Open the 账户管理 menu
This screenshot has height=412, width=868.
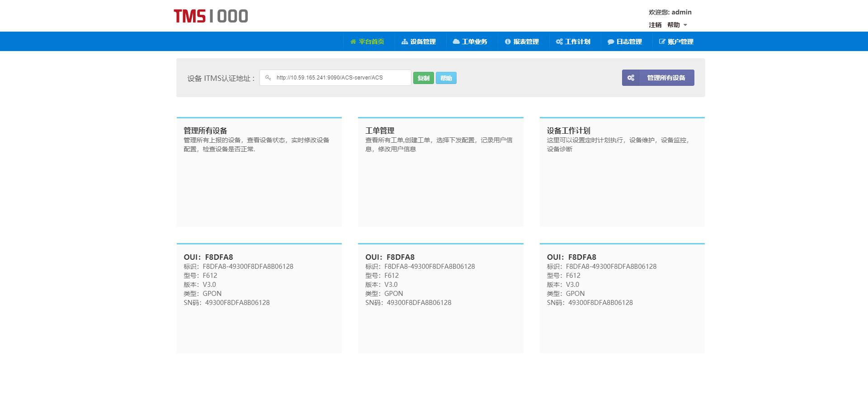coord(676,42)
